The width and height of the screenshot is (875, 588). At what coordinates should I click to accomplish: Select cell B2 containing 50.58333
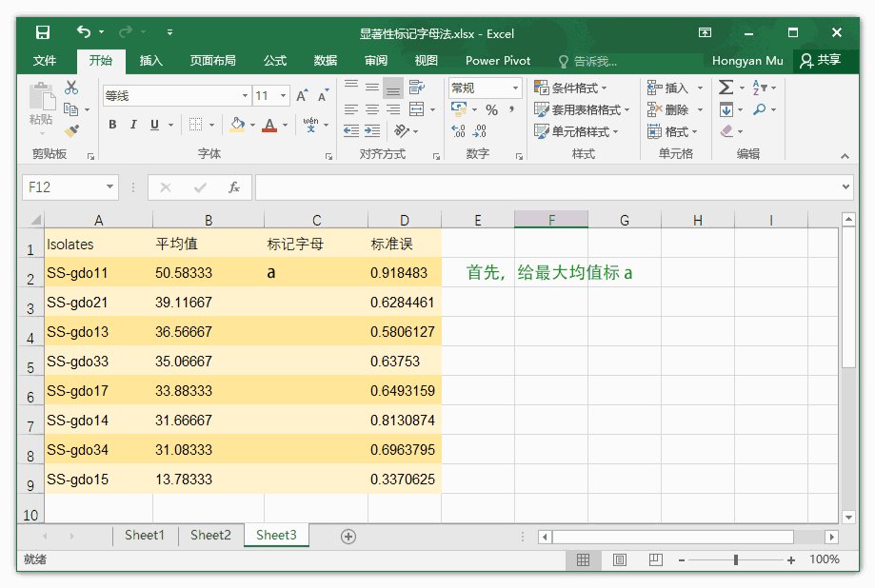pyautogui.click(x=208, y=273)
